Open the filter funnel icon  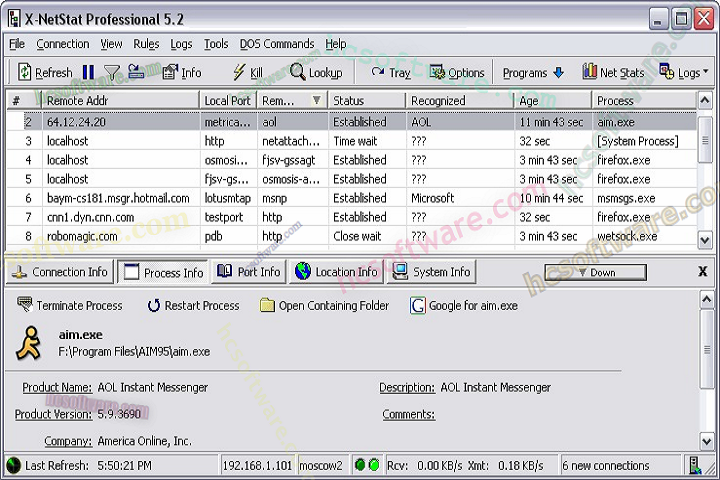112,73
